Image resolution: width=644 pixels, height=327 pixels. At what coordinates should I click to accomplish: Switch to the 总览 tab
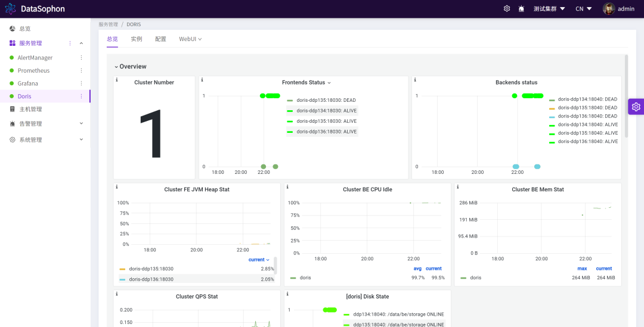tap(112, 39)
